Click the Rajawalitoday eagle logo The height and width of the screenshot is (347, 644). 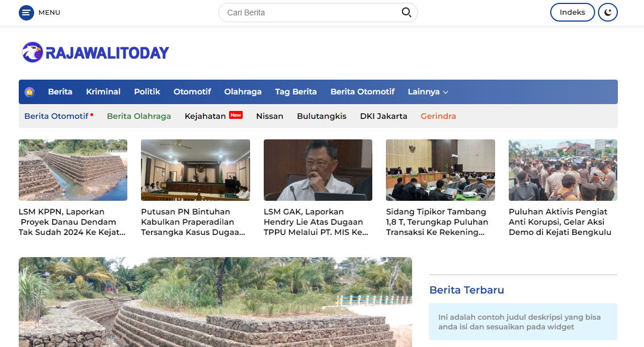point(32,52)
